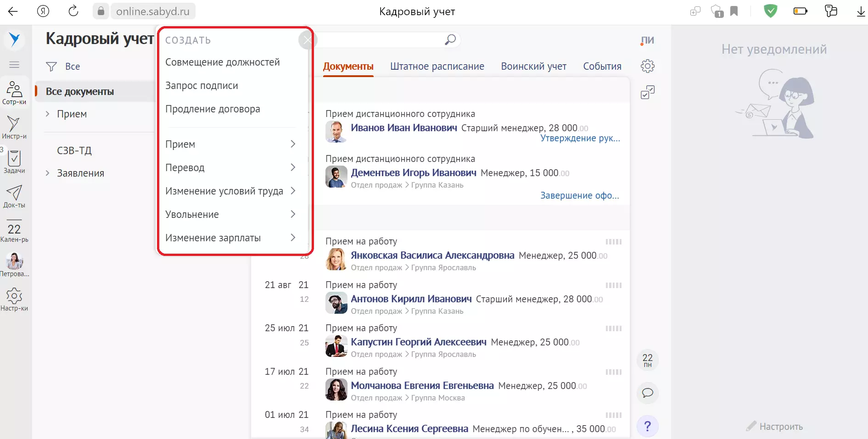Open the ПИ account badge
The height and width of the screenshot is (439, 868).
click(x=647, y=40)
